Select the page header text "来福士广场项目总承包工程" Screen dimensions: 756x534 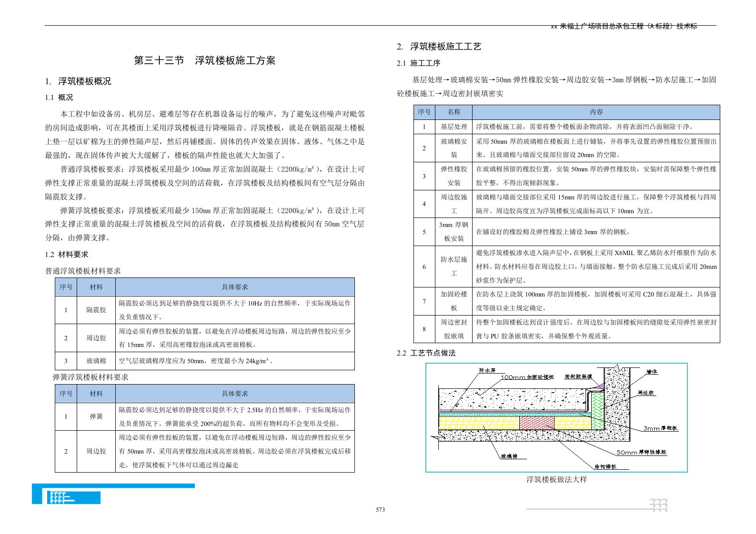click(601, 26)
